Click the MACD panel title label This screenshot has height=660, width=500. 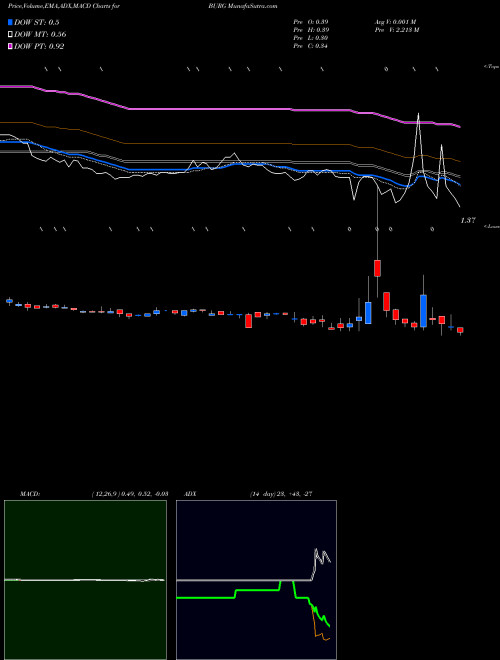(x=30, y=494)
